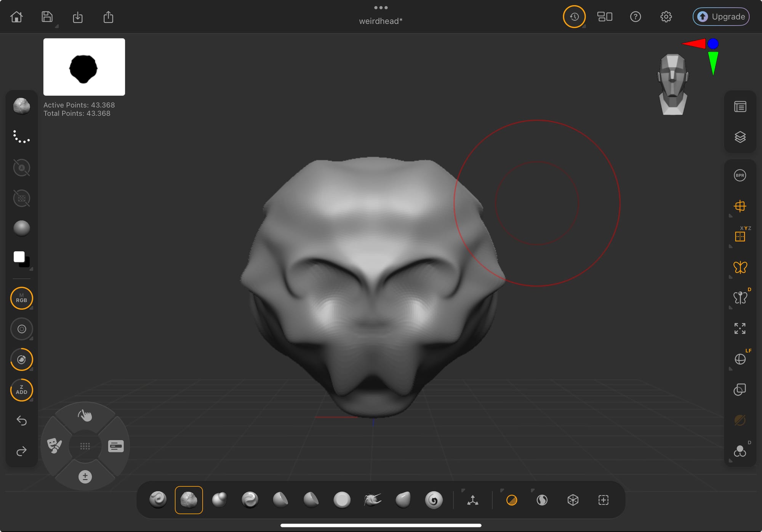Expand the dot-grid center of the radial menu
The image size is (762, 532).
click(85, 446)
